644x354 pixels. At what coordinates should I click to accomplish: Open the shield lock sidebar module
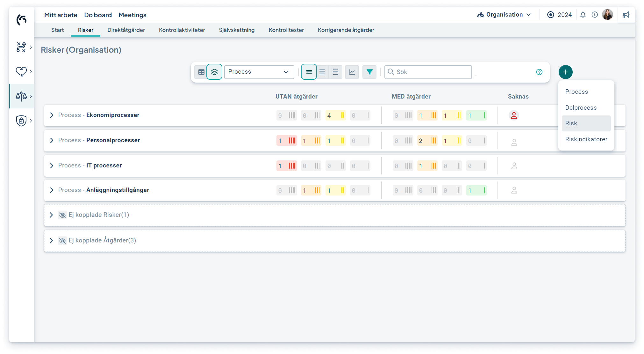click(21, 121)
